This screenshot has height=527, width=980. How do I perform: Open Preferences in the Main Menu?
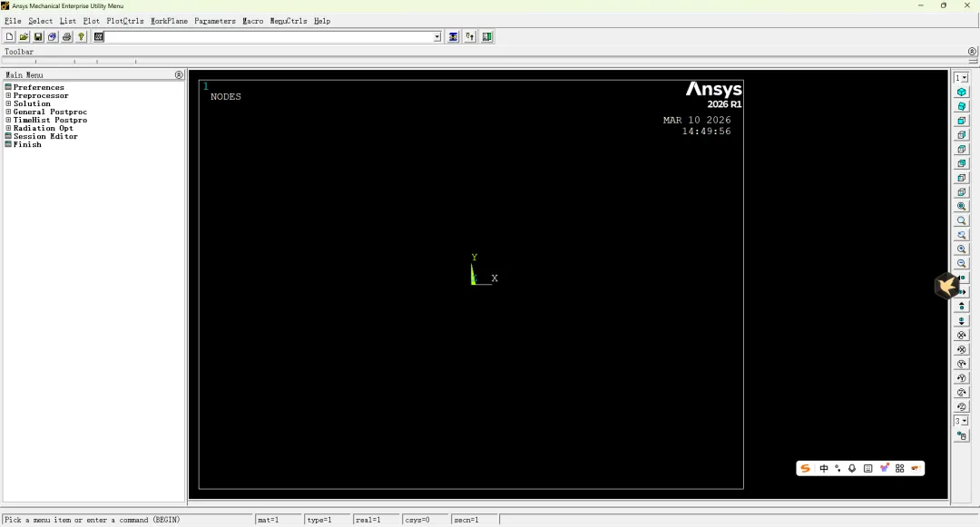click(x=39, y=87)
